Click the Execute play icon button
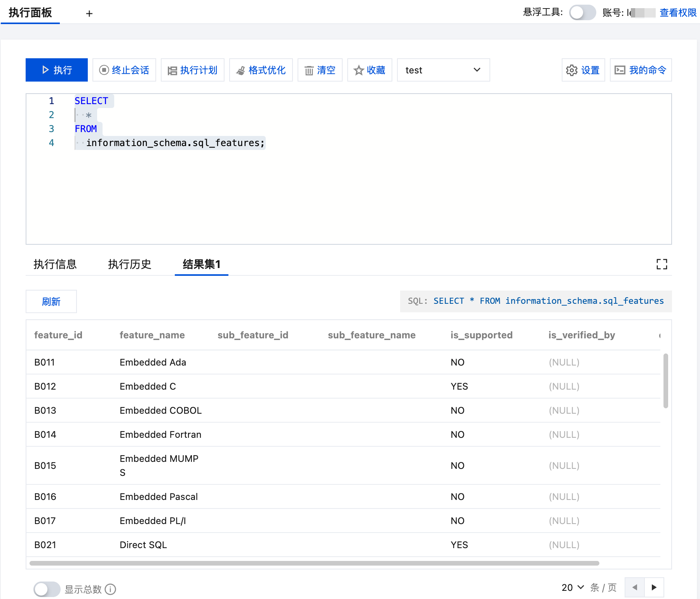Viewport: 700px width, 599px height. coord(57,70)
